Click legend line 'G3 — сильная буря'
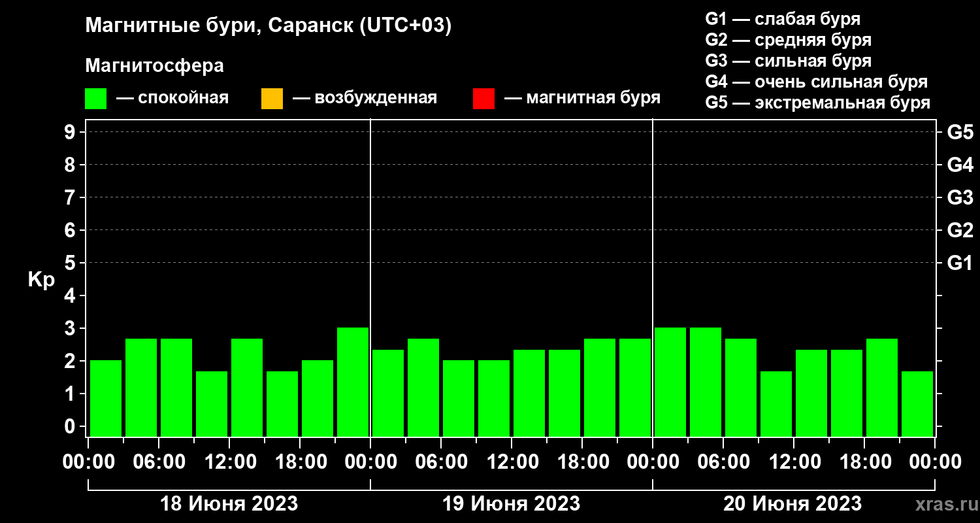Image resolution: width=980 pixels, height=523 pixels. click(x=788, y=61)
